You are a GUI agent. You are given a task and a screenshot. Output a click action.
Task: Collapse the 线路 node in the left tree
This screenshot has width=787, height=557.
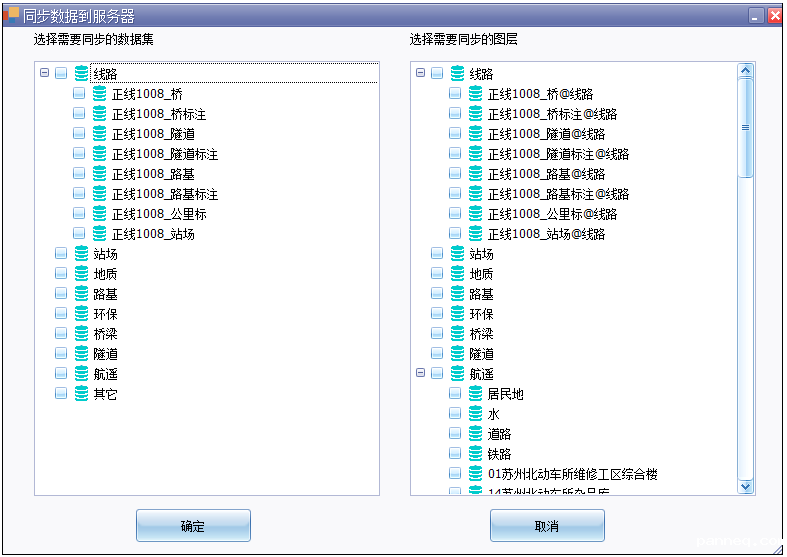coord(44,73)
